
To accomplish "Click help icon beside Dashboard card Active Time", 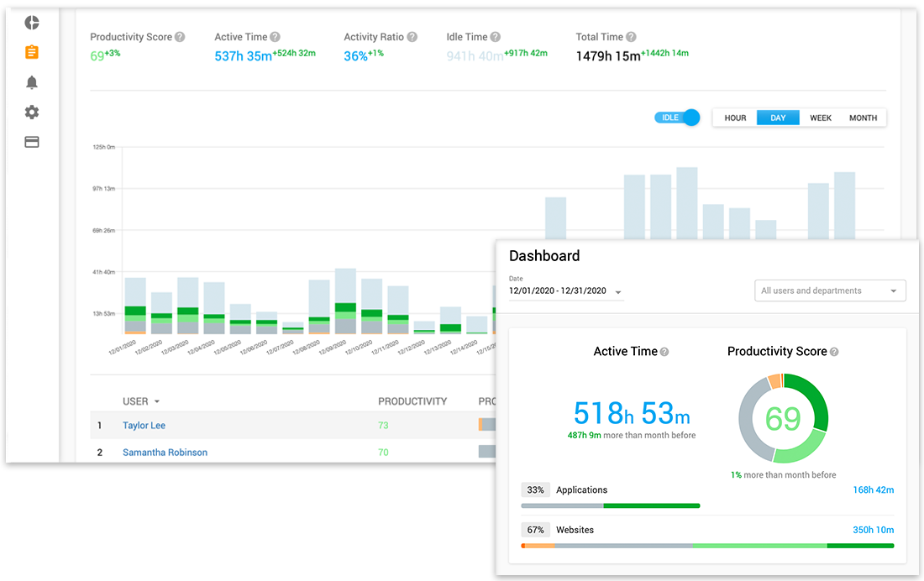I will [x=664, y=352].
